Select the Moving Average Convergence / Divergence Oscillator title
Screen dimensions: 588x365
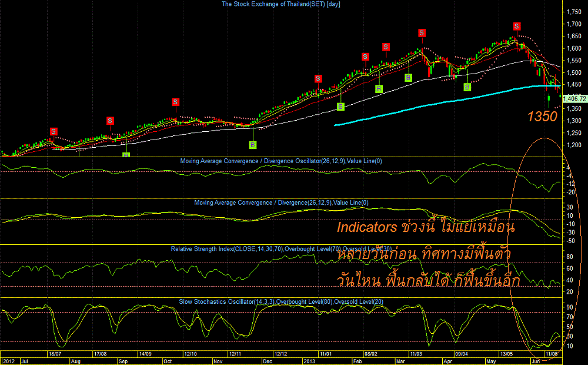[281, 161]
